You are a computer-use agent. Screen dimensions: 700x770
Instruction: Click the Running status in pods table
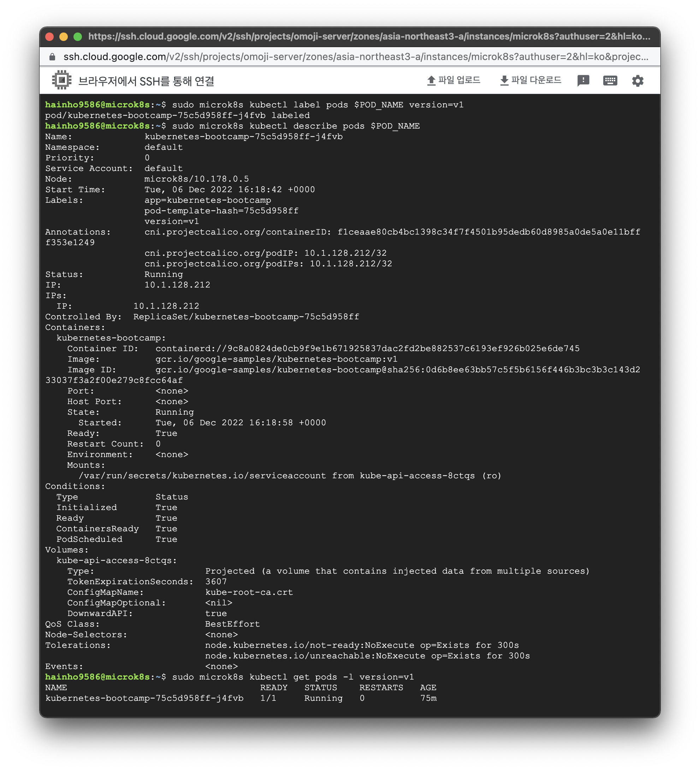323,698
